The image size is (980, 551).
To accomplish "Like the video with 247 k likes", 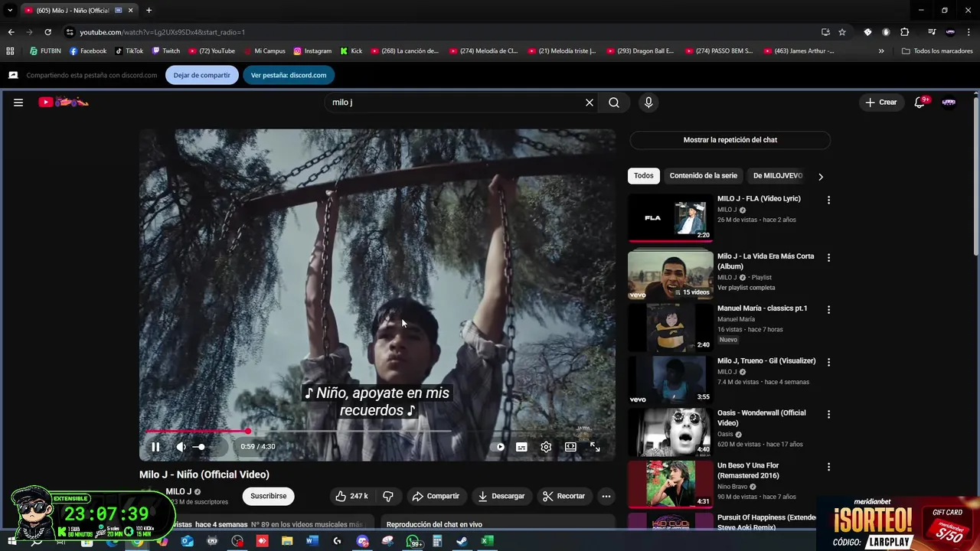I will 351,496.
